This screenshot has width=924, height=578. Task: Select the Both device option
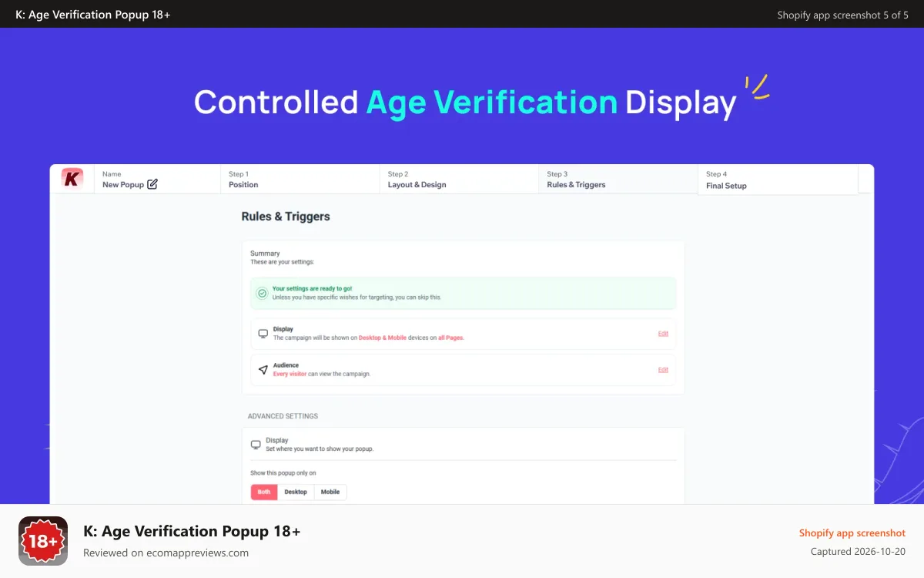(x=264, y=492)
